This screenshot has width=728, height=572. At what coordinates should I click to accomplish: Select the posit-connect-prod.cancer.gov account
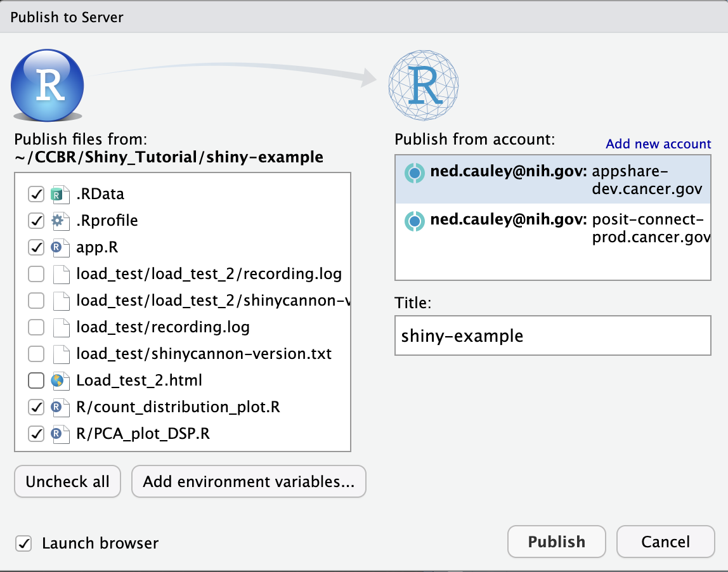tap(552, 229)
